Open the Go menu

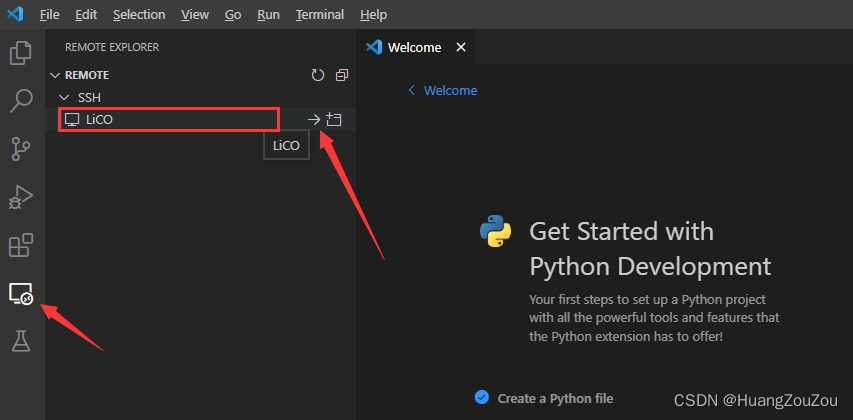pos(233,15)
